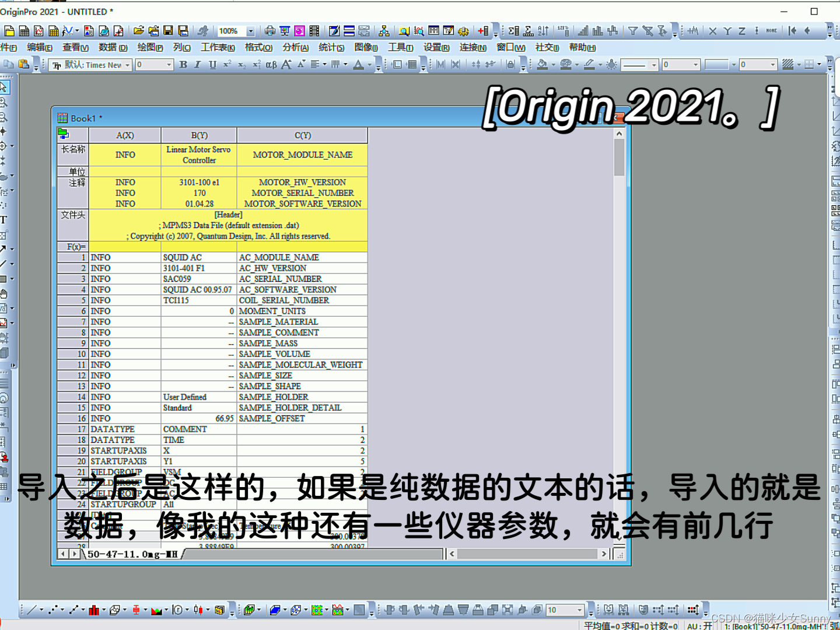Open the zoom percentage dropdown
840x630 pixels.
[x=251, y=32]
